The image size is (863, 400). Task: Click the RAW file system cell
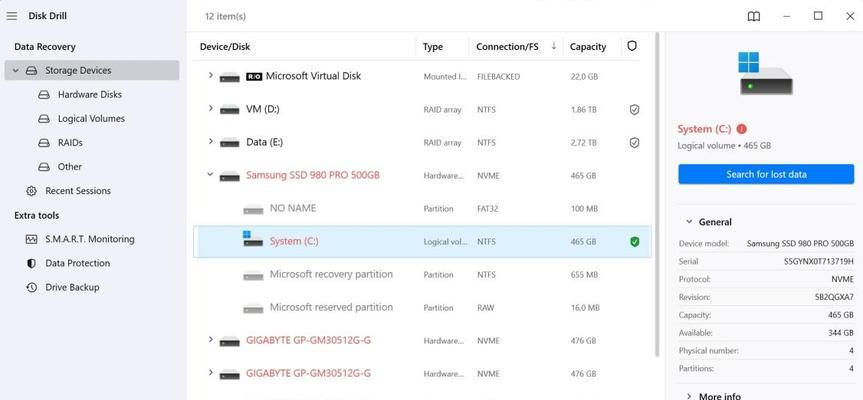coord(486,308)
